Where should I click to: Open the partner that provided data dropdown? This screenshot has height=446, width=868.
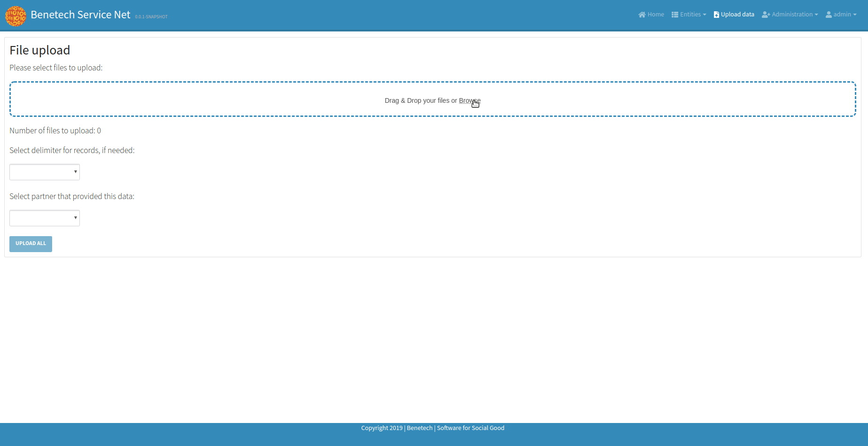pyautogui.click(x=45, y=218)
